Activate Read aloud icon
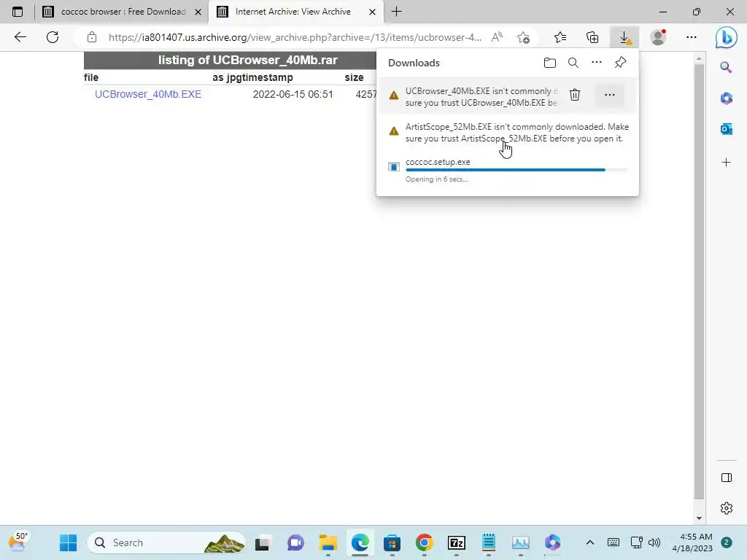This screenshot has width=747, height=560. click(497, 37)
